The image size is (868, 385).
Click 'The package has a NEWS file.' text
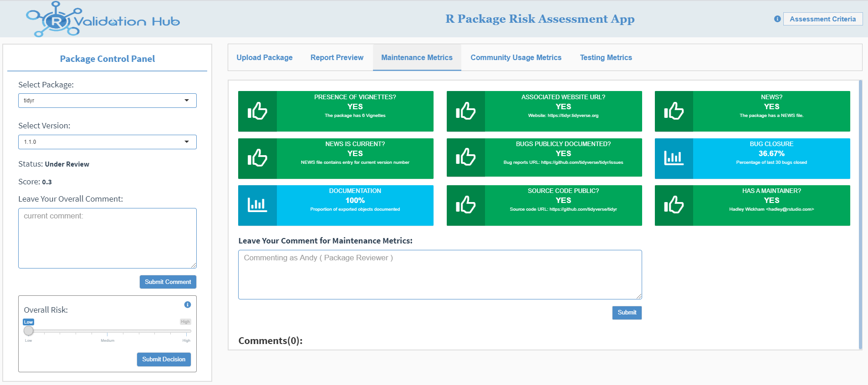[x=771, y=116]
